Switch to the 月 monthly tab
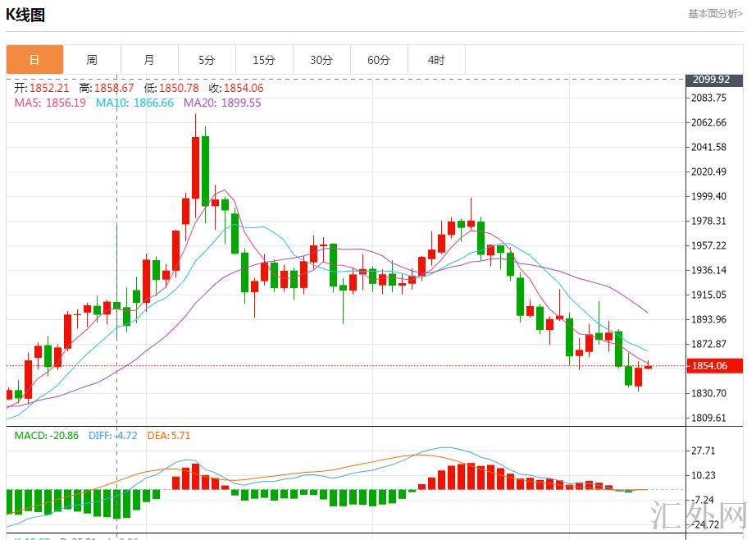 tap(149, 60)
